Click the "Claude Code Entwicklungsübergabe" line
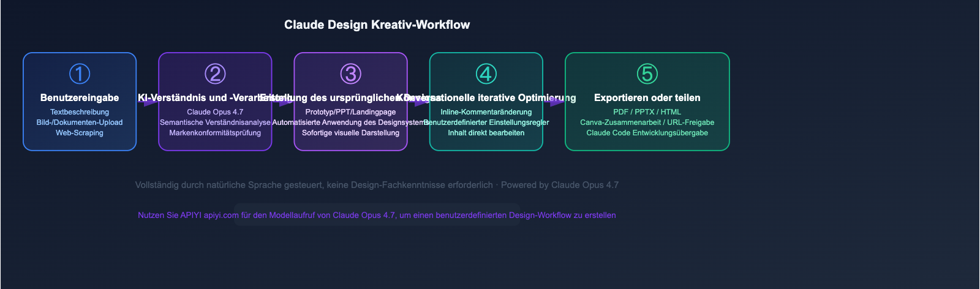Viewport: 980px width, 289px height. coord(647,133)
